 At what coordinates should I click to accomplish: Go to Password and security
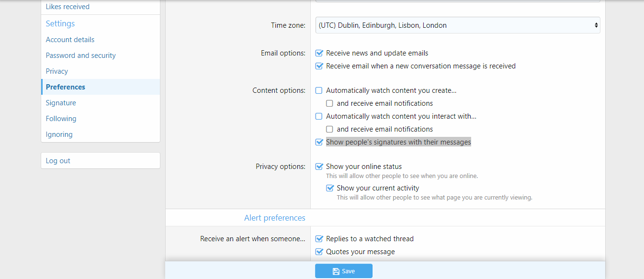coord(80,56)
